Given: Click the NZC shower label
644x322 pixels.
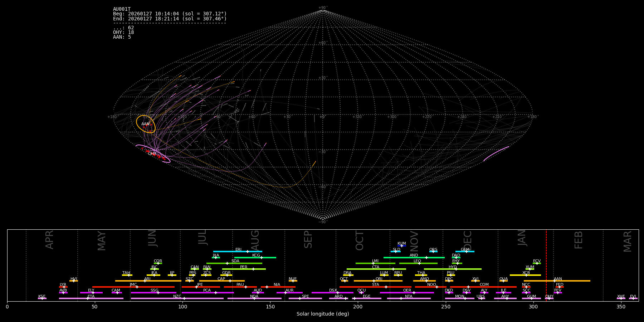Looking at the screenshot, I should click(x=177, y=297).
